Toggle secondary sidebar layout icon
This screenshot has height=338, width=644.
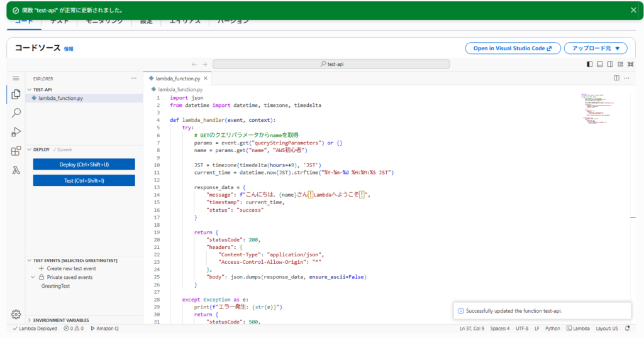tap(610, 65)
